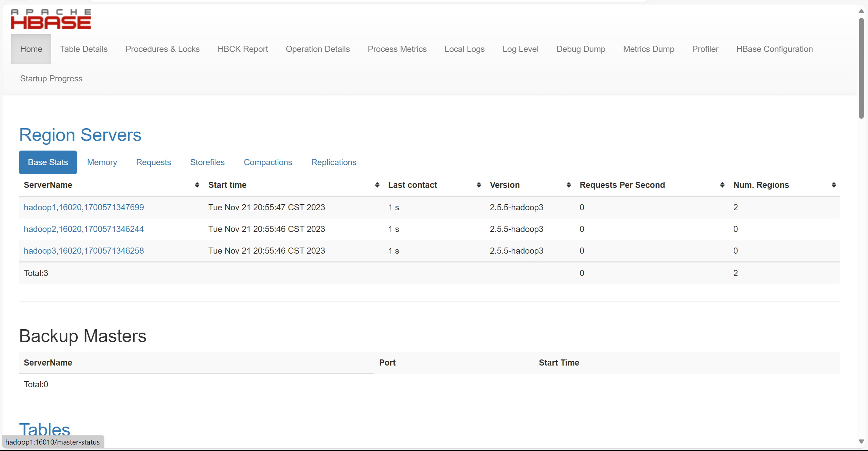Click the Apache HBase logo
Screen dimensions: 868x451
51,19
